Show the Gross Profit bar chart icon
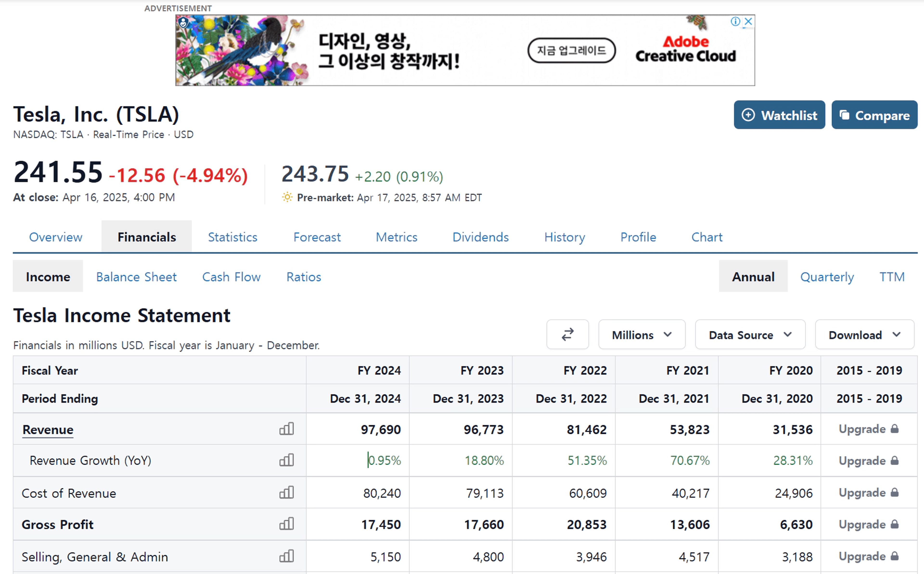 tap(287, 524)
